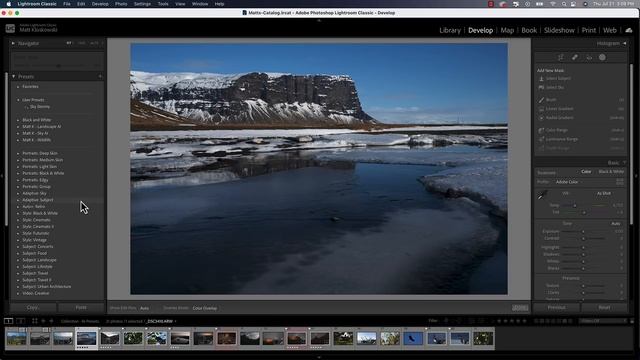Open the Photo menu in menu bar

point(121,4)
